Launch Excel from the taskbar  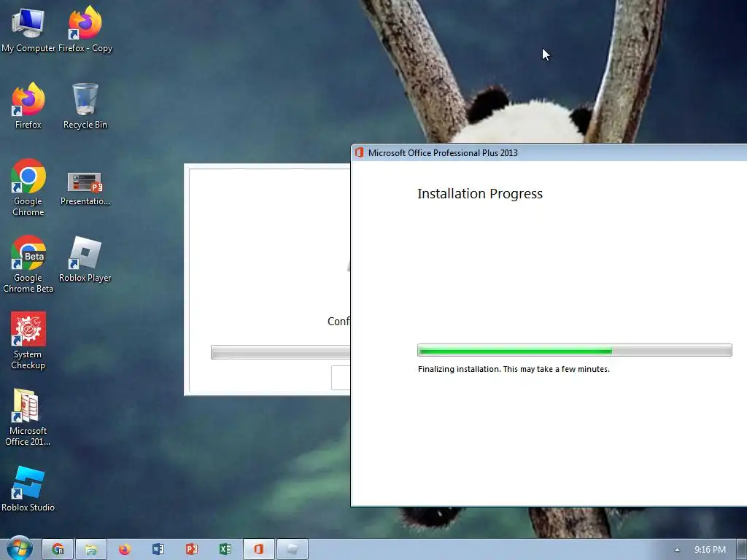225,549
